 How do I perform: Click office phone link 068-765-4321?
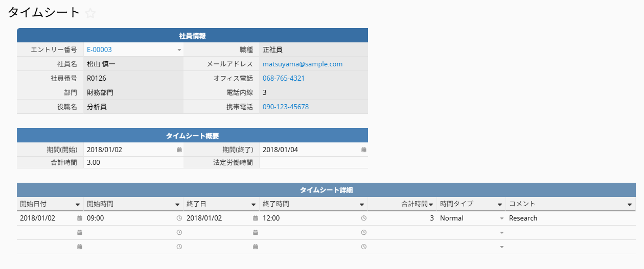click(x=284, y=79)
